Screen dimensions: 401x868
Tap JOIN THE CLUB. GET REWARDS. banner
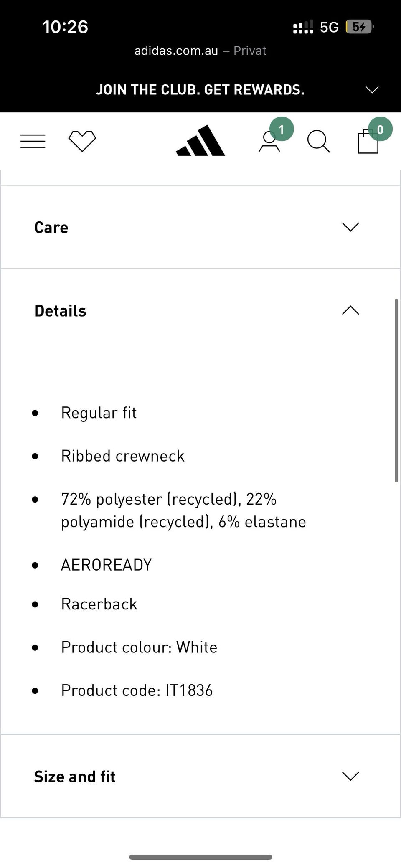[200, 90]
